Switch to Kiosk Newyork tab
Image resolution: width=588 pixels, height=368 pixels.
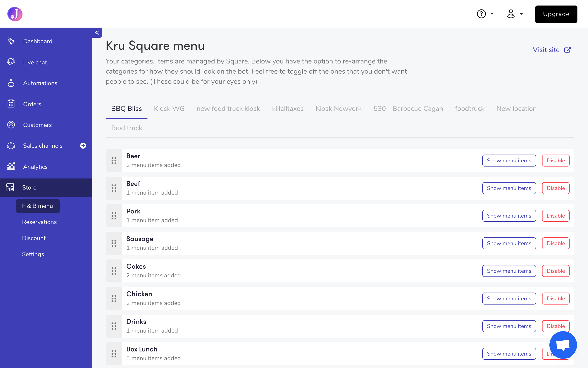[339, 109]
